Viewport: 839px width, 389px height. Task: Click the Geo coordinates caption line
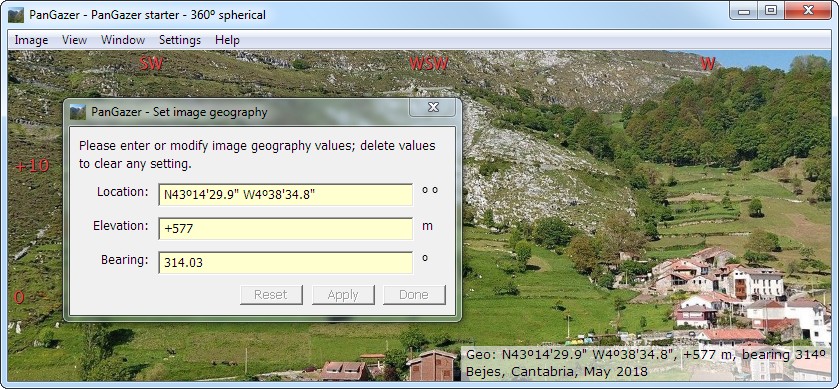[x=646, y=355]
